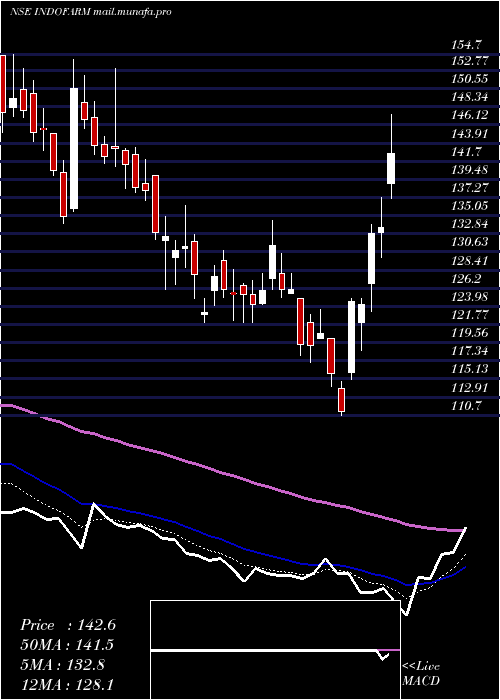The height and width of the screenshot is (700, 500).
Task: Select the 123.98 price axis label
Action: click(x=470, y=296)
